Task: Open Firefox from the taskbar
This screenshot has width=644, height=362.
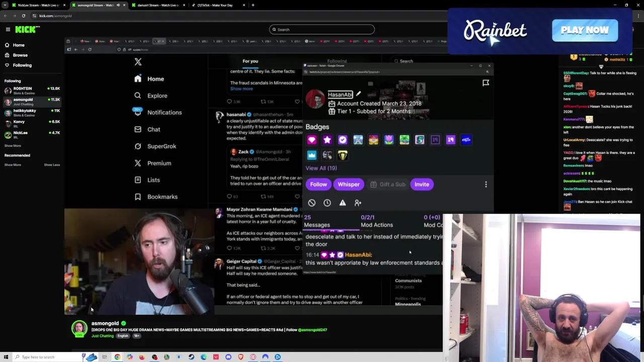Action: point(142,357)
